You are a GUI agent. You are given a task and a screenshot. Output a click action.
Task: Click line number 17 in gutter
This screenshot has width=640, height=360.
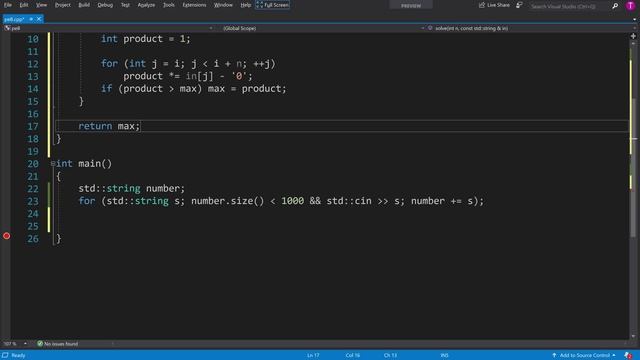[33, 126]
